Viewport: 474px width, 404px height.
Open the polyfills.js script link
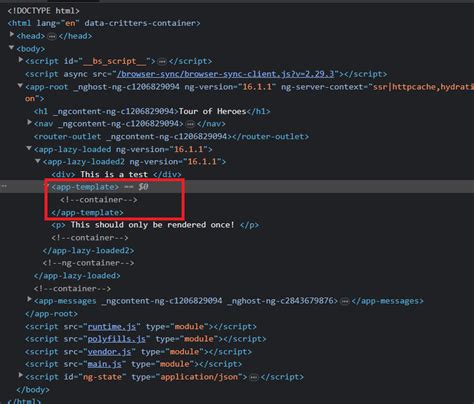(116, 339)
